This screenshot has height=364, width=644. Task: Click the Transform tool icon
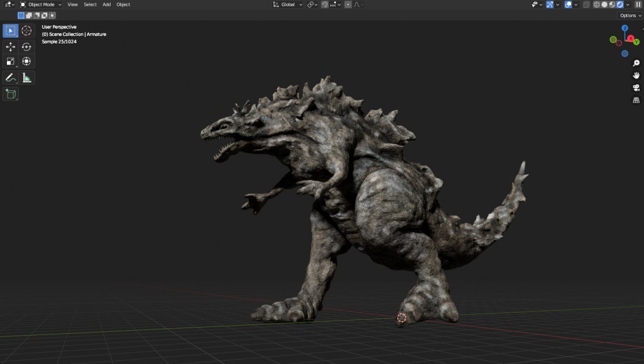[x=26, y=61]
